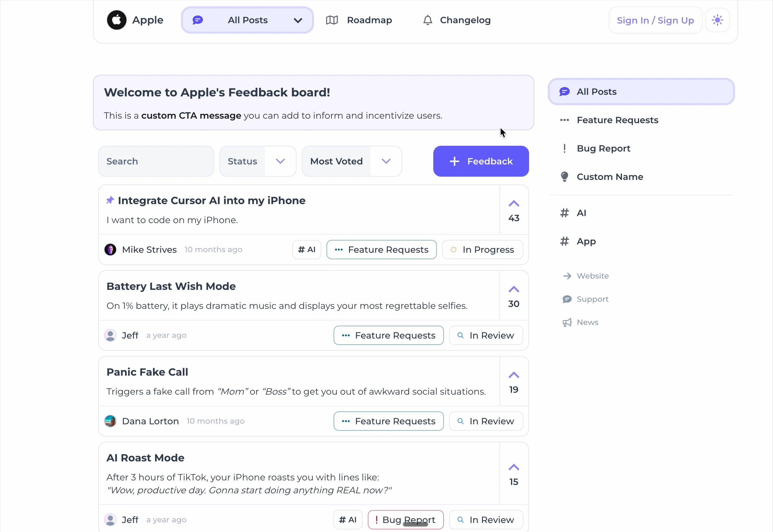Click the Apple logo icon
The width and height of the screenshot is (773, 532).
(116, 20)
